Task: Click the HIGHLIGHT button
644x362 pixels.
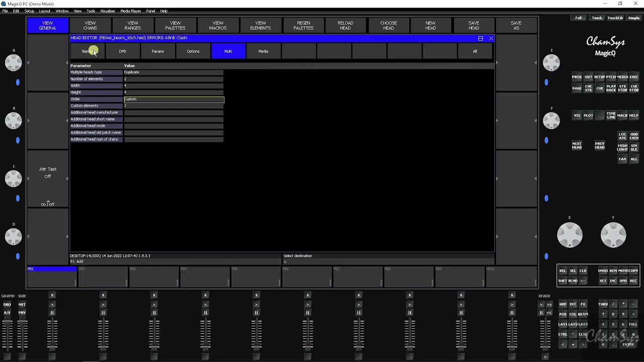Action: coord(622,147)
